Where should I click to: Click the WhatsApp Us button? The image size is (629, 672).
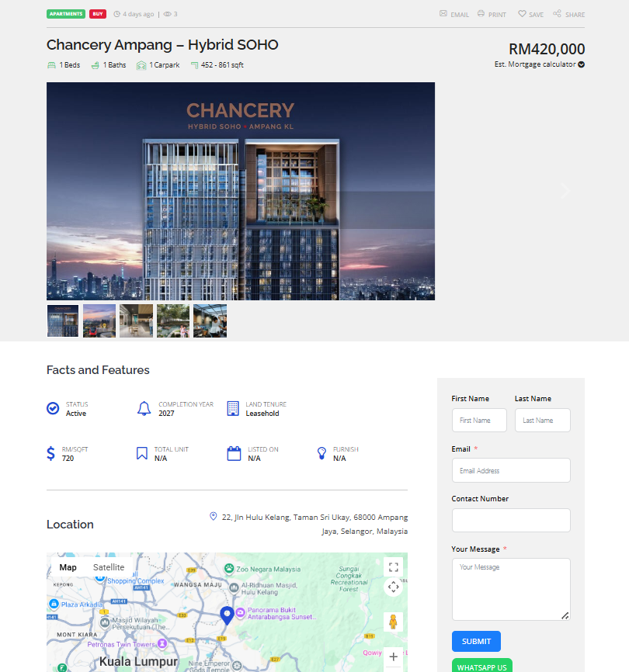(x=481, y=666)
